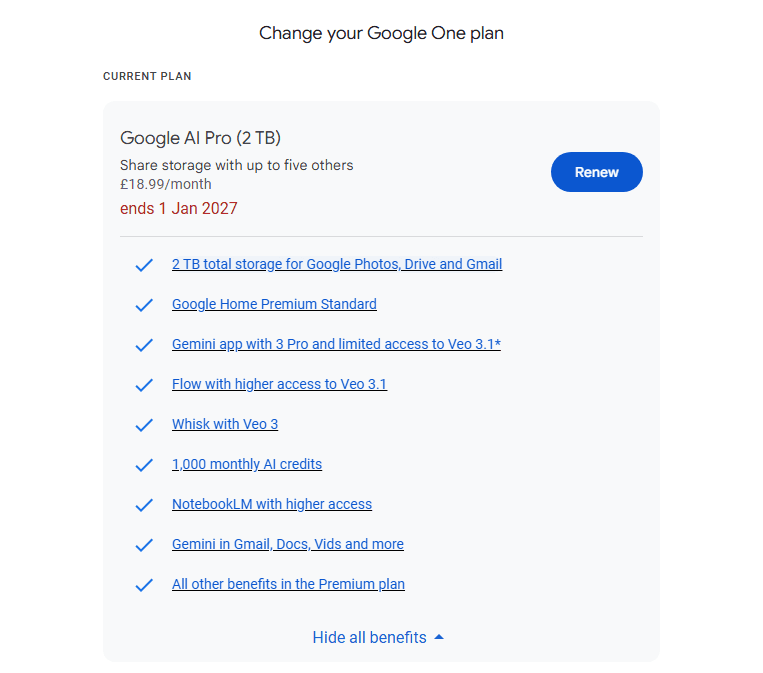Click the checkmark beside NotebookLM benefit

coord(144,505)
